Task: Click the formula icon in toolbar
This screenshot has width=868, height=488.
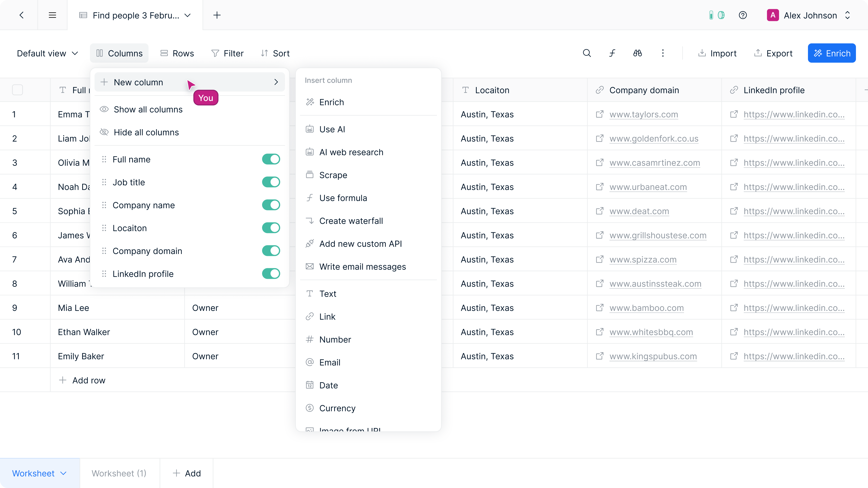Action: [612, 53]
